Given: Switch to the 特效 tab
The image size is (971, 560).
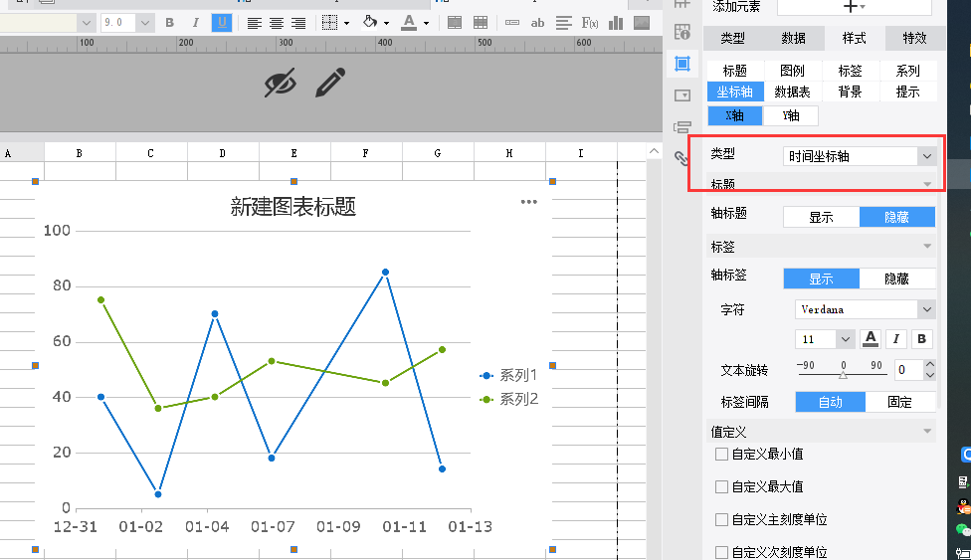Looking at the screenshot, I should [914, 39].
